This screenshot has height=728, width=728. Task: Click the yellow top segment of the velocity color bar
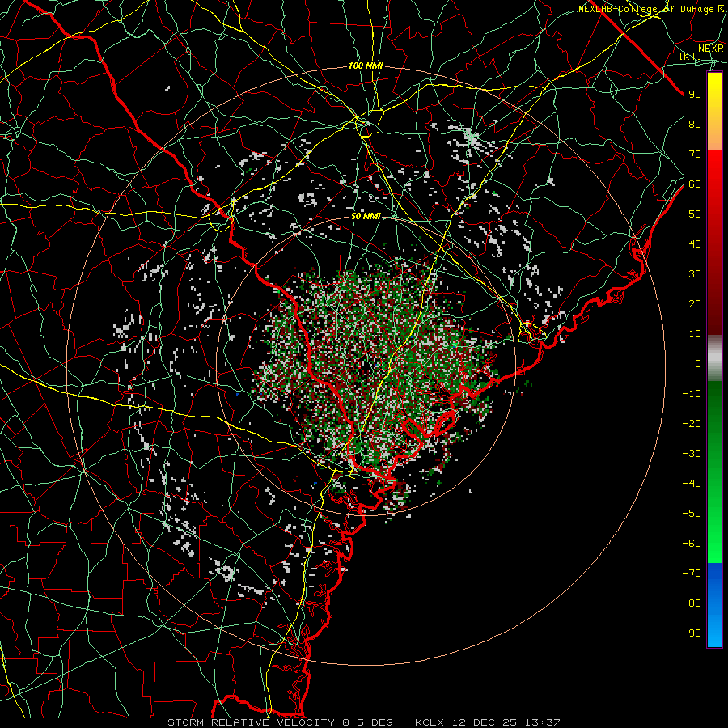coord(714,112)
